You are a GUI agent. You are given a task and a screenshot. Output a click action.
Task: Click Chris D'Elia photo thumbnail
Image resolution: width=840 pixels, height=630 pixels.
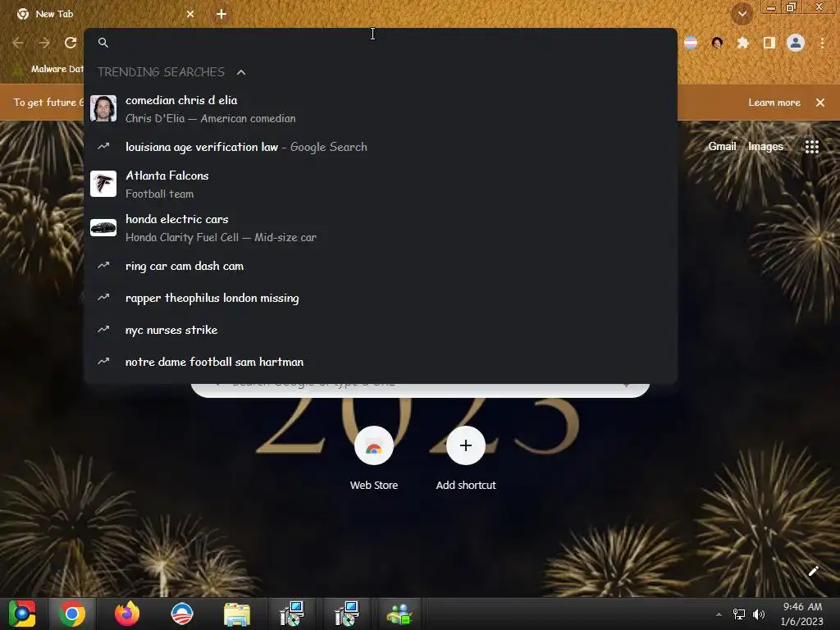(103, 109)
